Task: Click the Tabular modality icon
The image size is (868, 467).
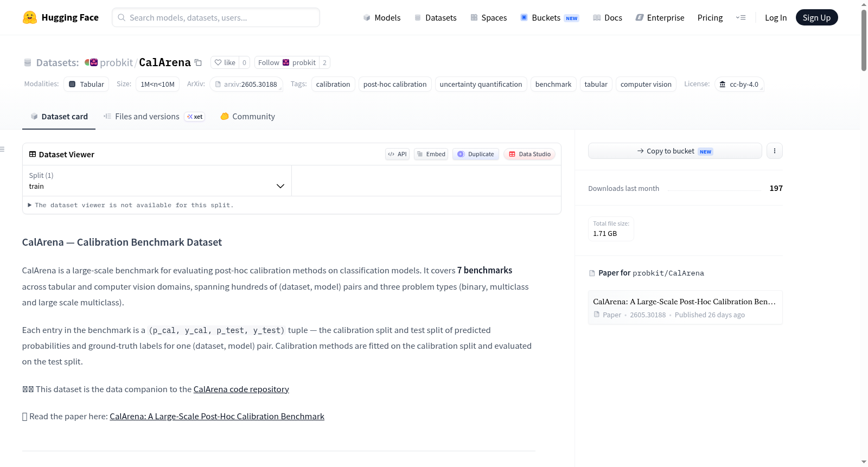Action: (x=72, y=84)
